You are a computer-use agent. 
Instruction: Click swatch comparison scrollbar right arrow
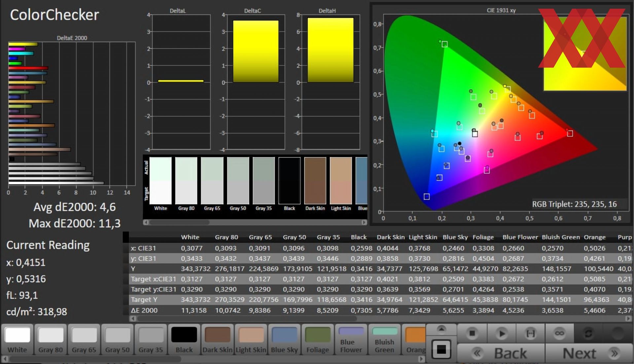click(364, 222)
